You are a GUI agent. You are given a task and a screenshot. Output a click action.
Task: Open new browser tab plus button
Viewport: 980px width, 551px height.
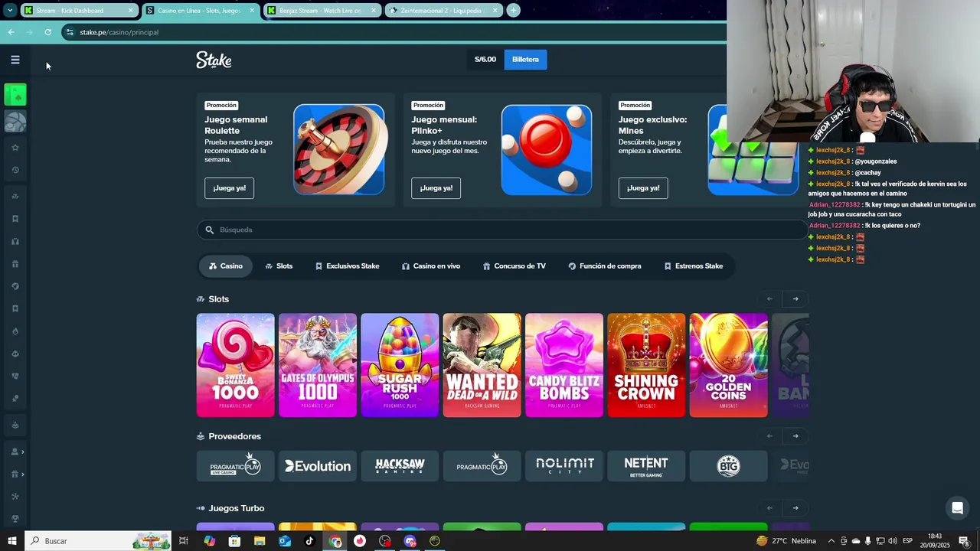coord(513,11)
